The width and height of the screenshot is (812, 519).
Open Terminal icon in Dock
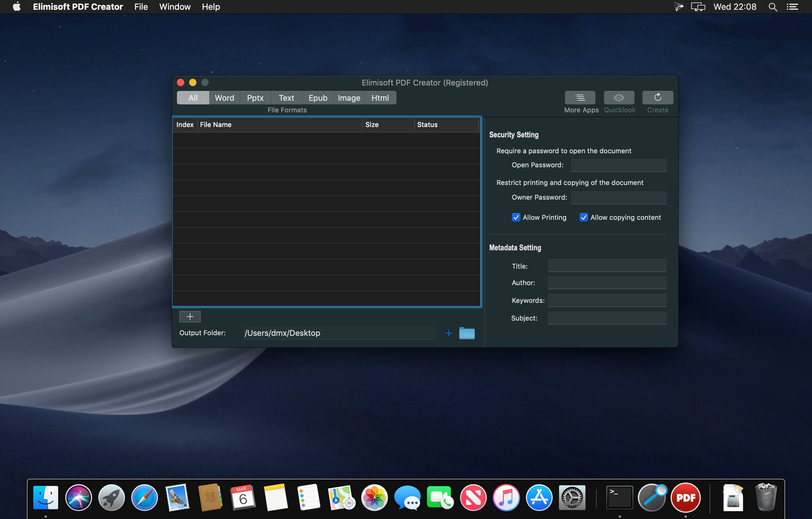[620, 497]
